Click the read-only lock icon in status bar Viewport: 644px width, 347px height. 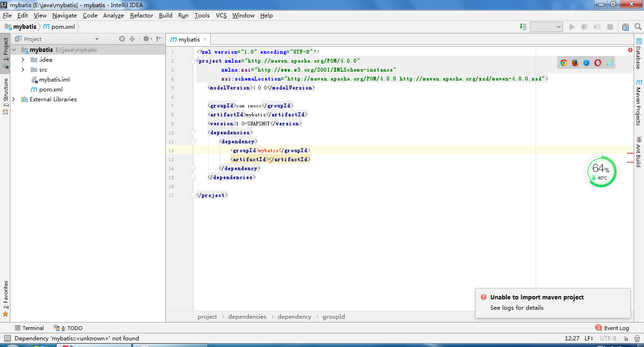[x=625, y=338]
